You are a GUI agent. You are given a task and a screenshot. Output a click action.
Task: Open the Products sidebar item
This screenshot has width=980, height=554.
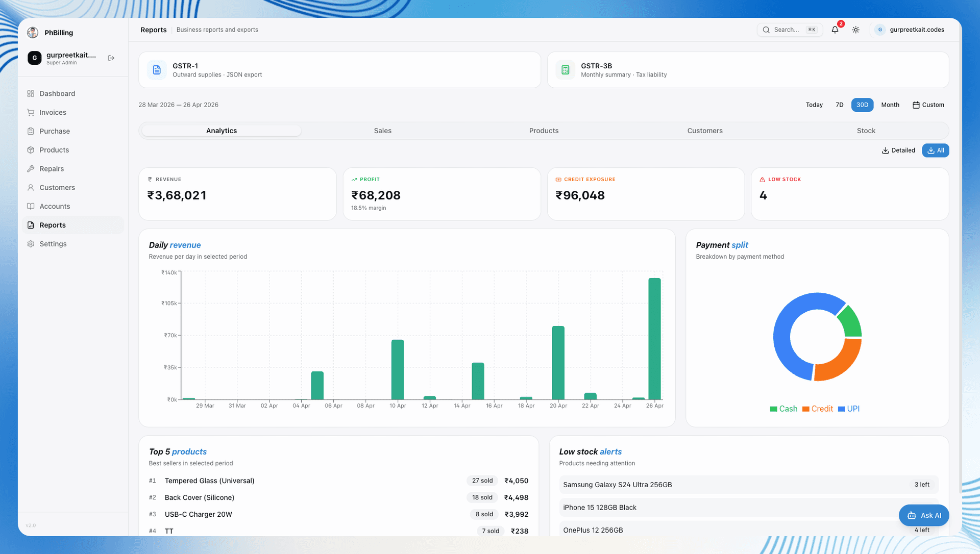pos(73,150)
